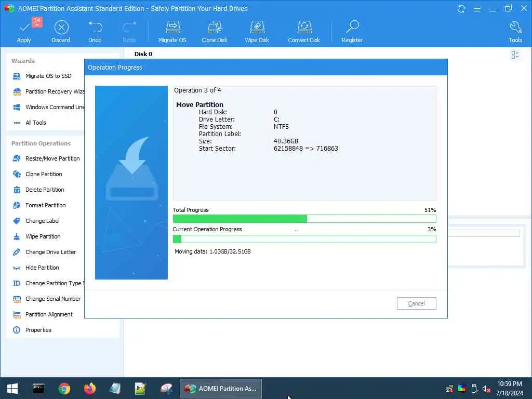
Task: Choose Change Partition Type ID operation
Action: (x=48, y=283)
